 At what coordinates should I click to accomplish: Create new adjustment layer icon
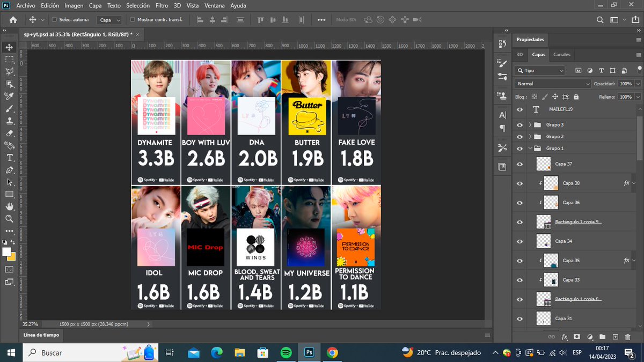point(590,337)
